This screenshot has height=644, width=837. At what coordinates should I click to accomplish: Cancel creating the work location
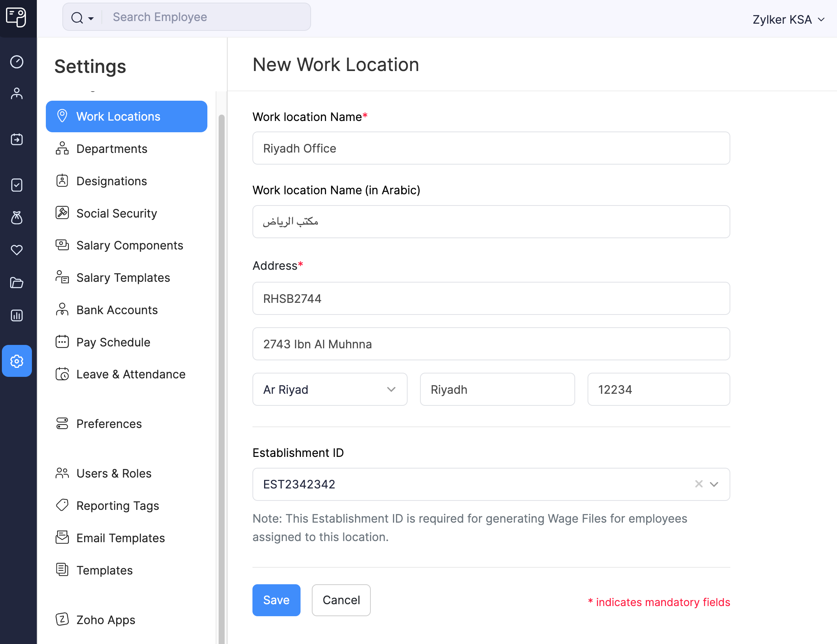click(x=341, y=600)
